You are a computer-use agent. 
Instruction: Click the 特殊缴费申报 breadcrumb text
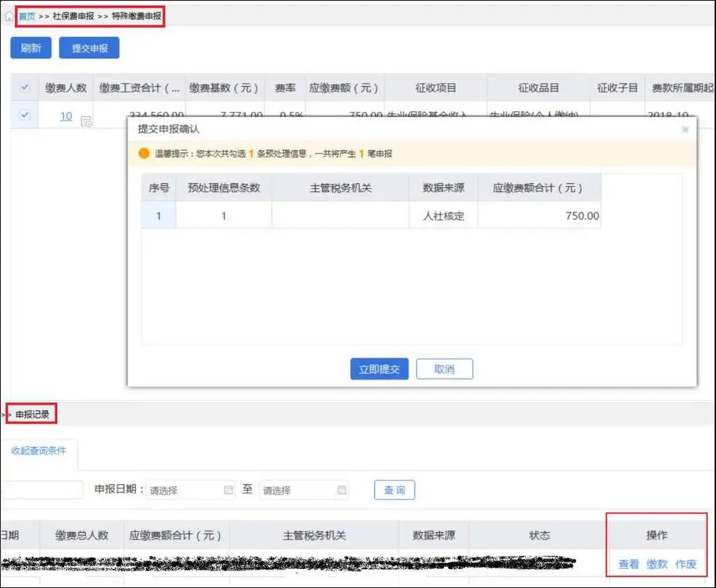coord(136,16)
